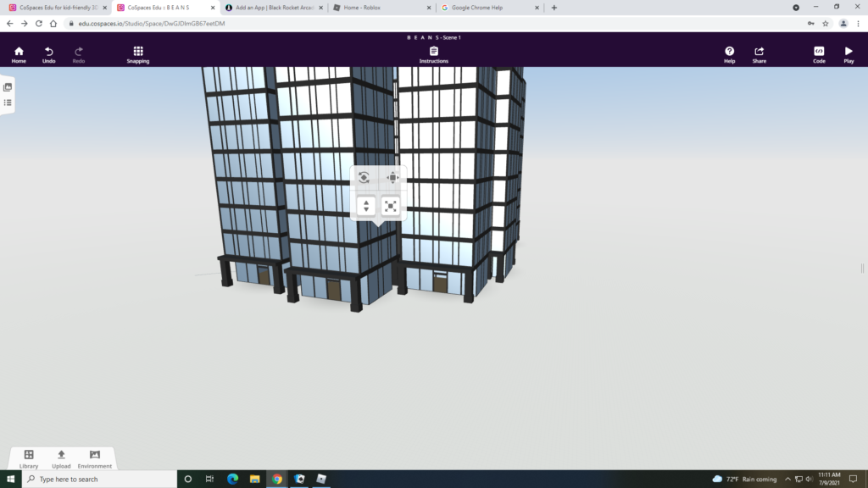Select the move mode gizmo

click(x=392, y=177)
